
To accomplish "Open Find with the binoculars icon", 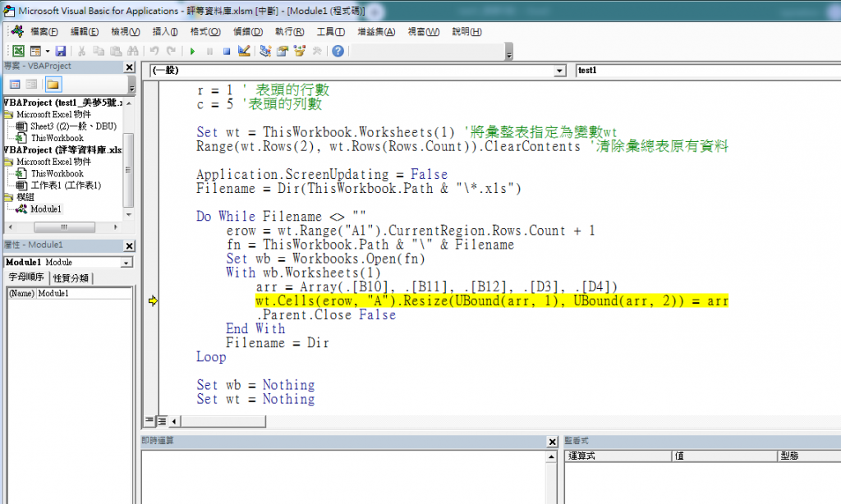I will coord(132,51).
